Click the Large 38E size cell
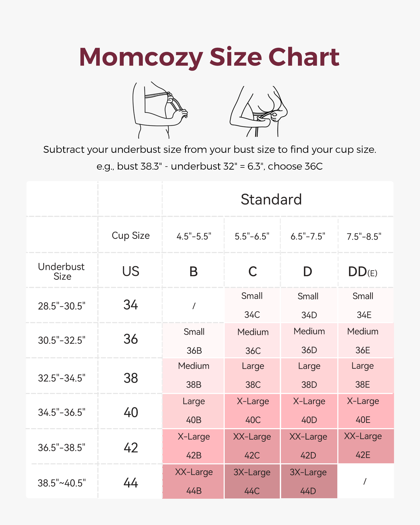 coord(363,375)
